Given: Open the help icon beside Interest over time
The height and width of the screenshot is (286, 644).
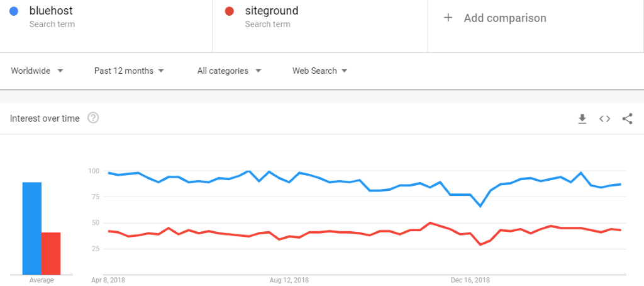Looking at the screenshot, I should coord(93,118).
